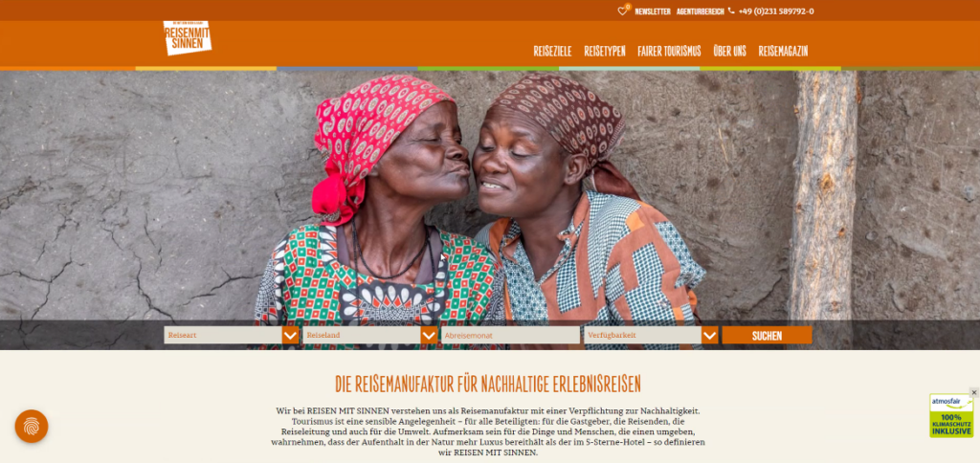
Task: Click the REISEN MIT SINNEN logo
Action: (187, 37)
